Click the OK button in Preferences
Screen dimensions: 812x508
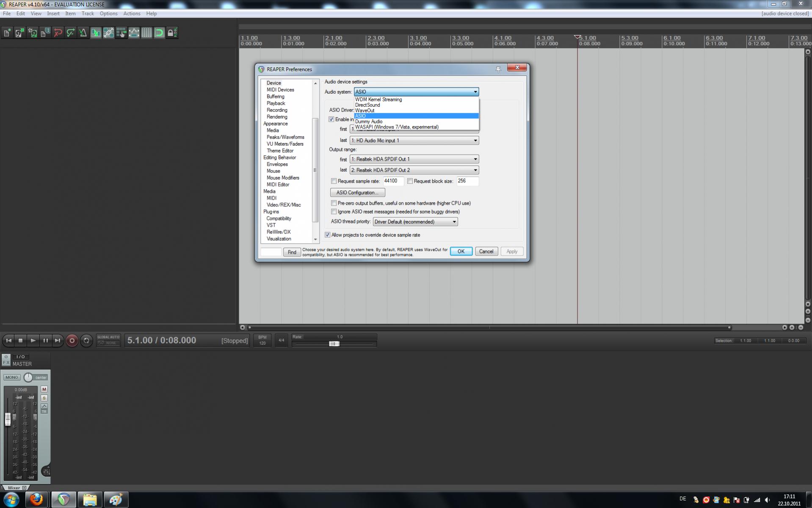(461, 252)
